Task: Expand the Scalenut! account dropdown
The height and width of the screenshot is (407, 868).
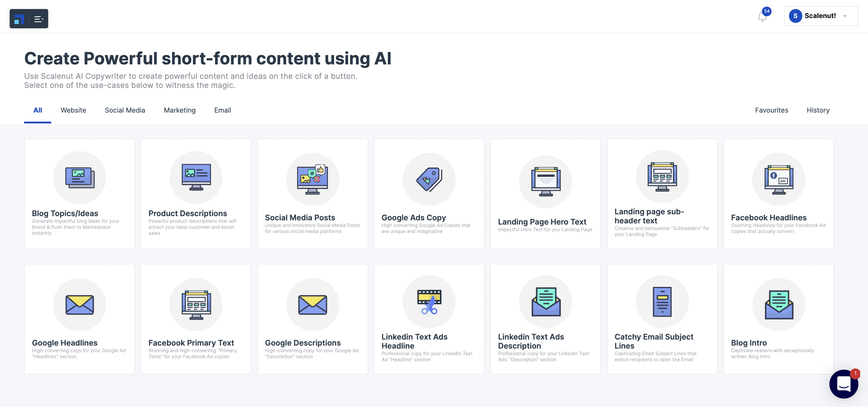Action: [845, 16]
